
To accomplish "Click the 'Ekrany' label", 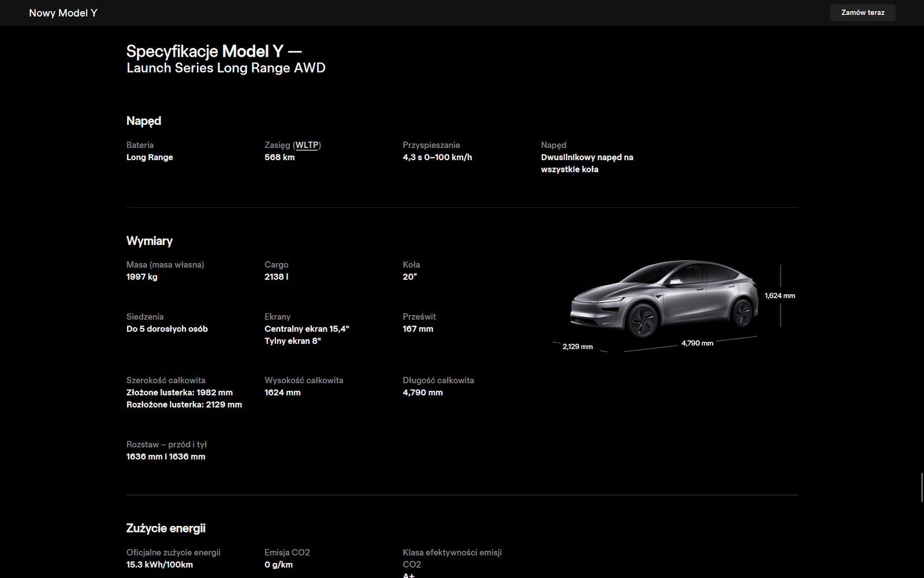I will point(277,317).
